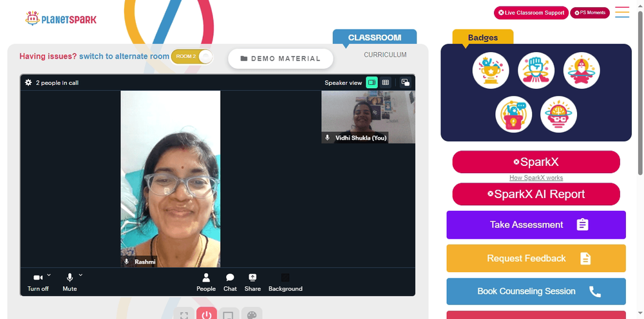
Task: Click '2 people in call' text
Action: [x=57, y=83]
